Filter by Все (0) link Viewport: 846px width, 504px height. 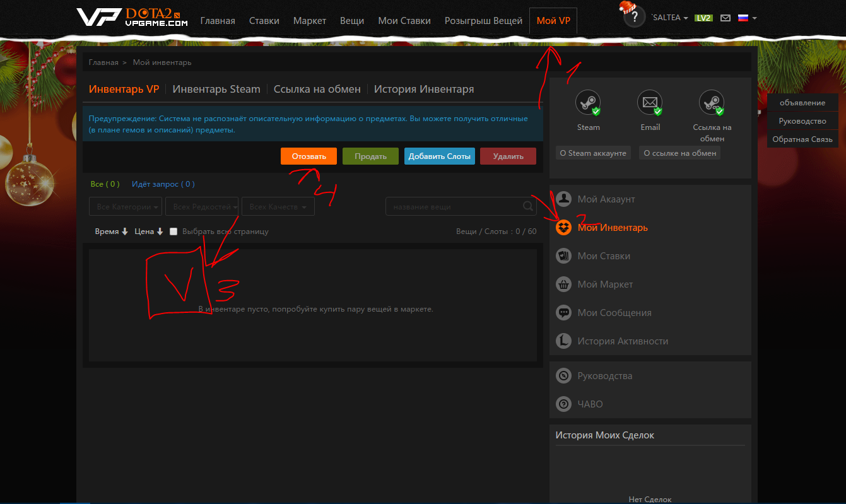pos(105,184)
